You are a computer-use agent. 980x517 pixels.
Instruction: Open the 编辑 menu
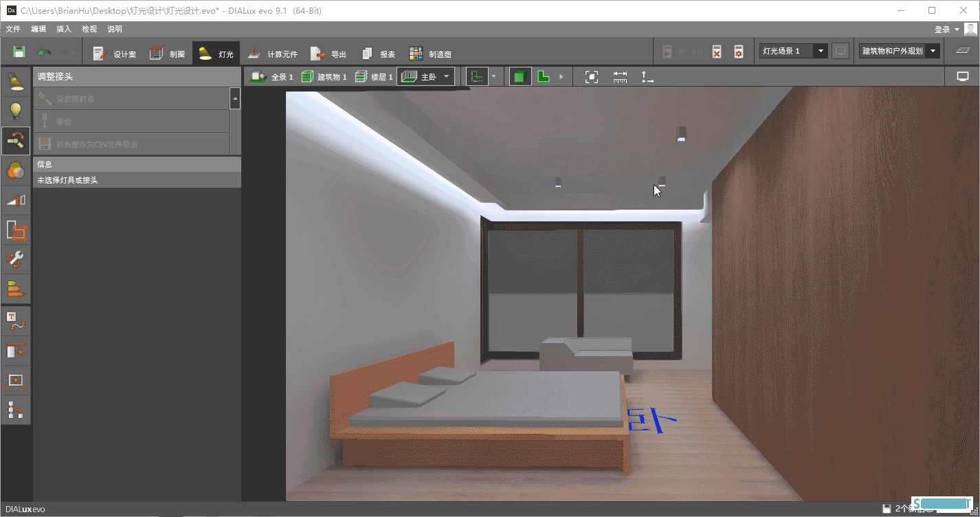(38, 29)
